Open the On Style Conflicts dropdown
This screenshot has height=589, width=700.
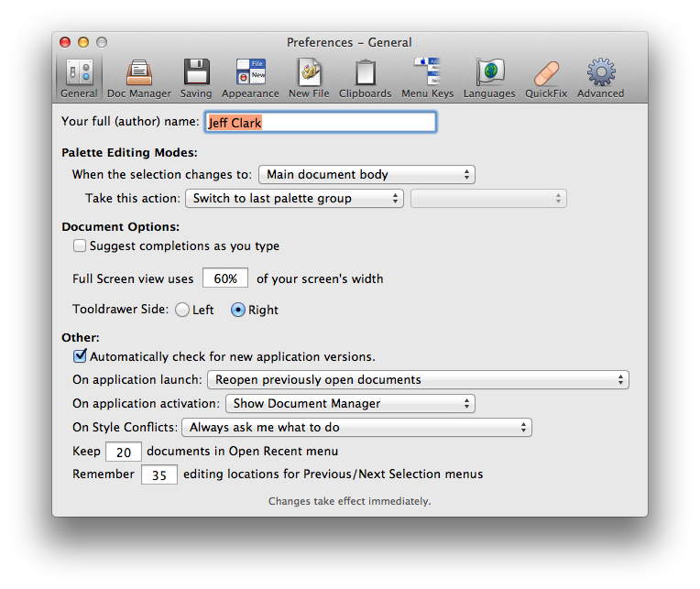coord(356,427)
